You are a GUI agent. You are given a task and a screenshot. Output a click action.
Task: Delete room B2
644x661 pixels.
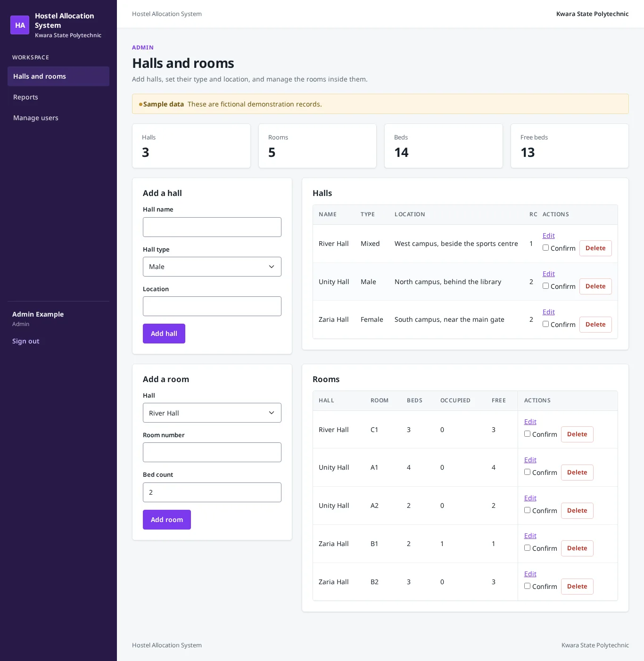pyautogui.click(x=577, y=587)
